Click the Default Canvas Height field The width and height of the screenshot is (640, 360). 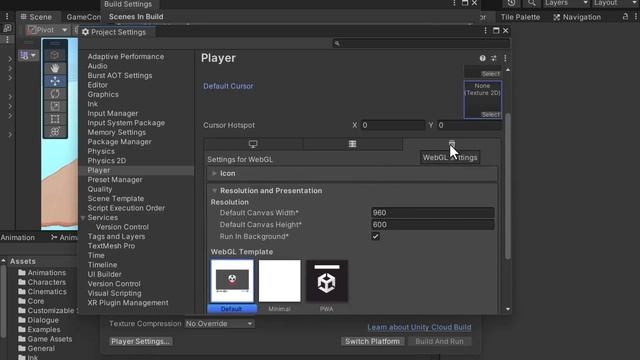[433, 224]
